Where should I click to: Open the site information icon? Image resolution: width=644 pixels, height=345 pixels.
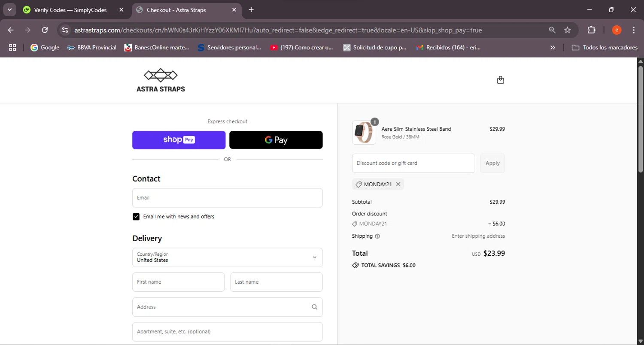click(65, 30)
